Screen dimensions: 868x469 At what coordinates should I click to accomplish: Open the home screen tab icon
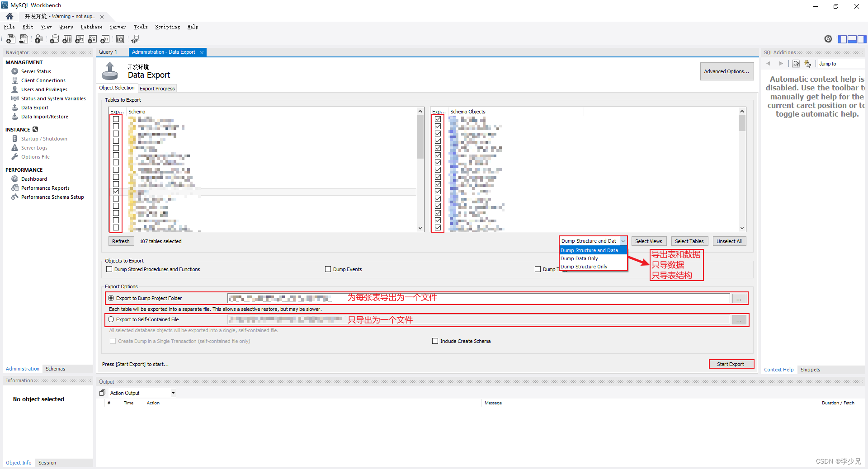coord(9,16)
